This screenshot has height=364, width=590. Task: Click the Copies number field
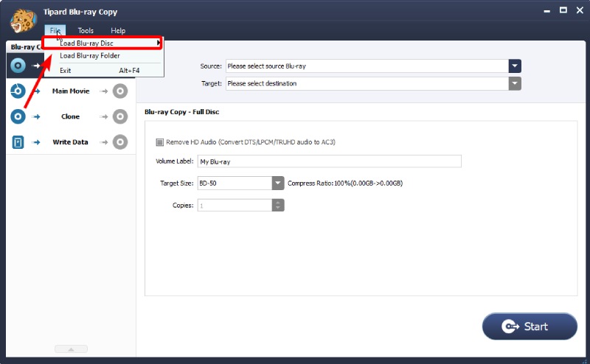(235, 206)
